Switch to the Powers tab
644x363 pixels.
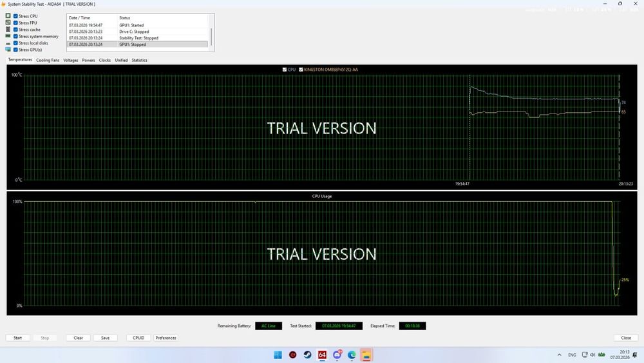(88, 60)
